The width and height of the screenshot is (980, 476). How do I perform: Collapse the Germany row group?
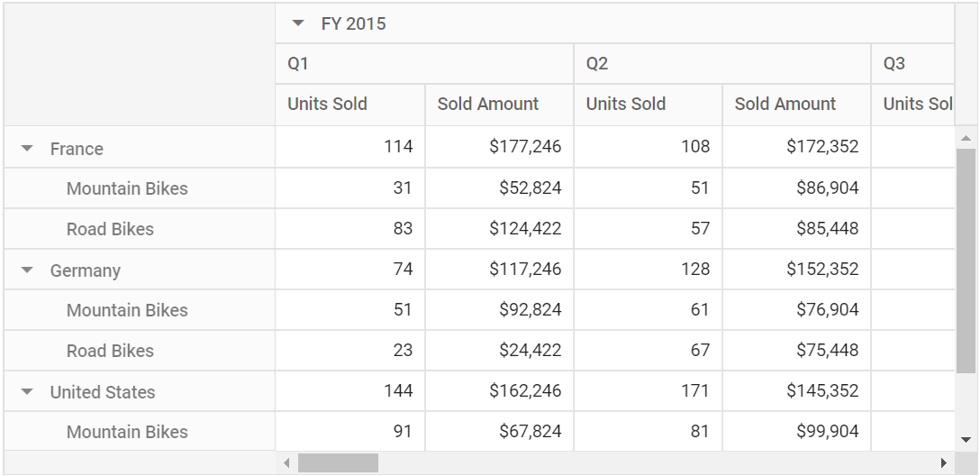click(x=27, y=270)
